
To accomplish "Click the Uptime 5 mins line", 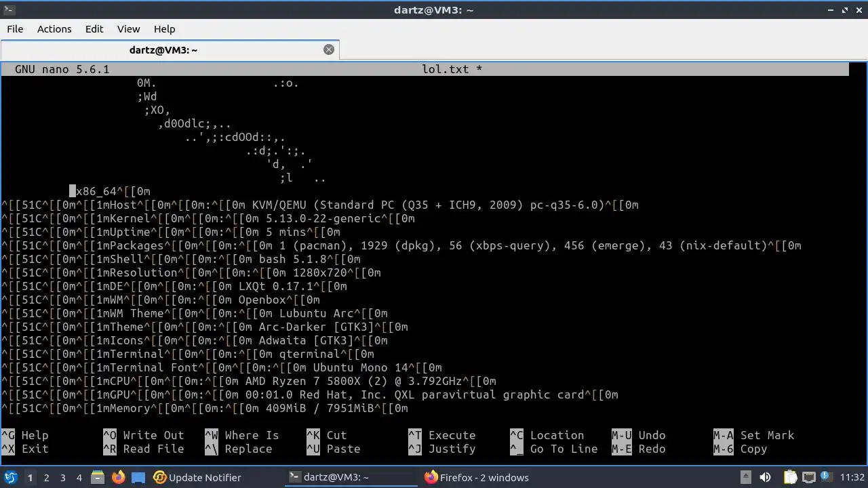I will click(x=171, y=232).
